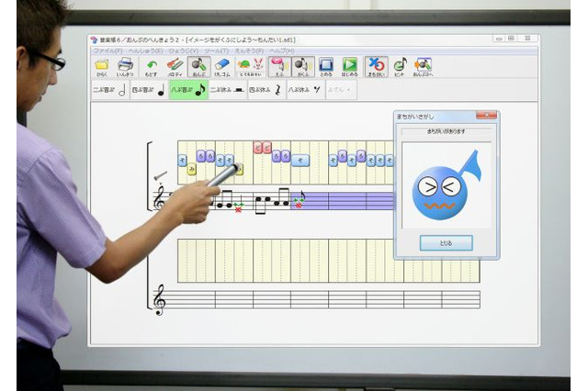Open the ヘルプ(H) menu
Image resolution: width=588 pixels, height=391 pixels.
point(282,50)
